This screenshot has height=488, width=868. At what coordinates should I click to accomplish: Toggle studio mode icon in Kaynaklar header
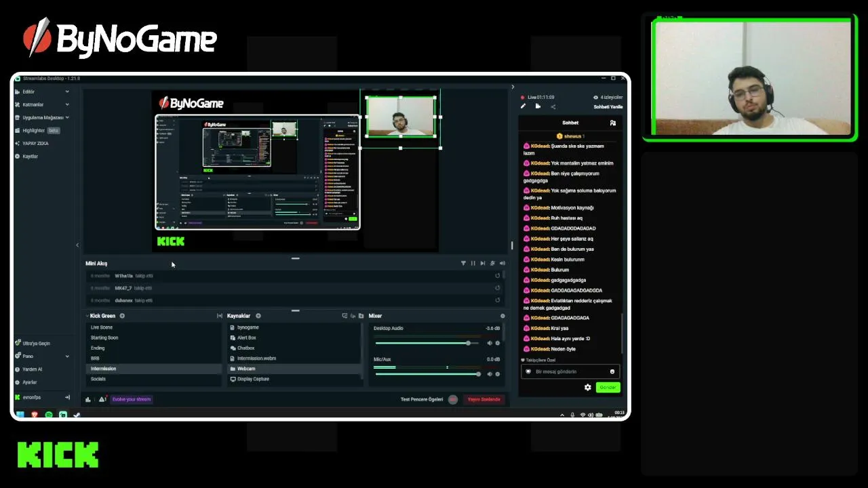(344, 316)
